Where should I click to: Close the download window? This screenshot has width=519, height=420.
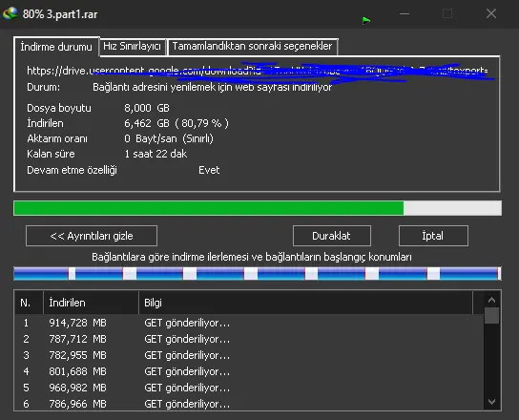[491, 14]
